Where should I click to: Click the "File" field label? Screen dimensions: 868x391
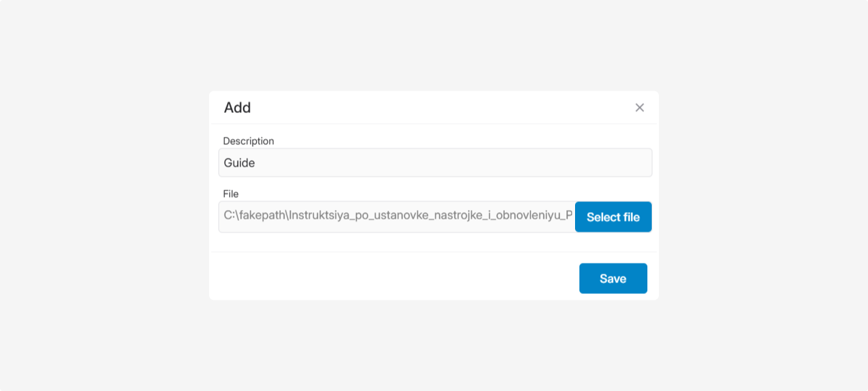point(231,194)
